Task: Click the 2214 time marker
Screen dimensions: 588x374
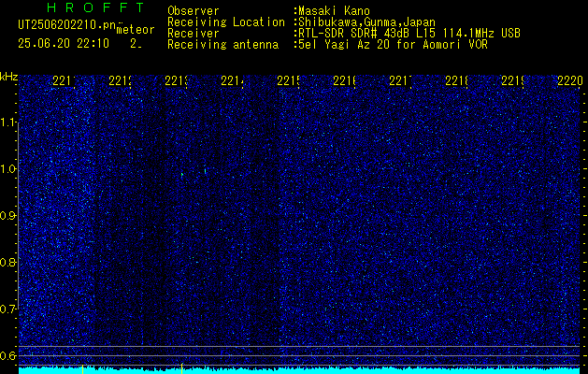Action: point(233,80)
